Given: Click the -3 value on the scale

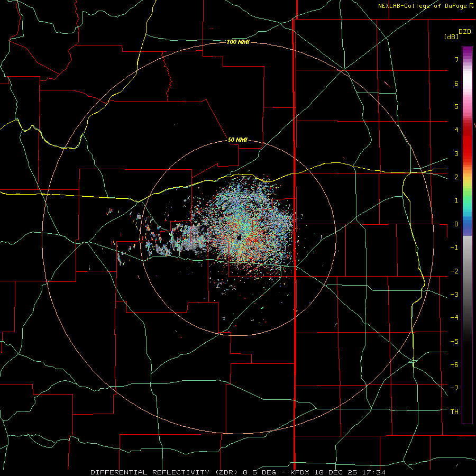Looking at the screenshot, I should [454, 295].
